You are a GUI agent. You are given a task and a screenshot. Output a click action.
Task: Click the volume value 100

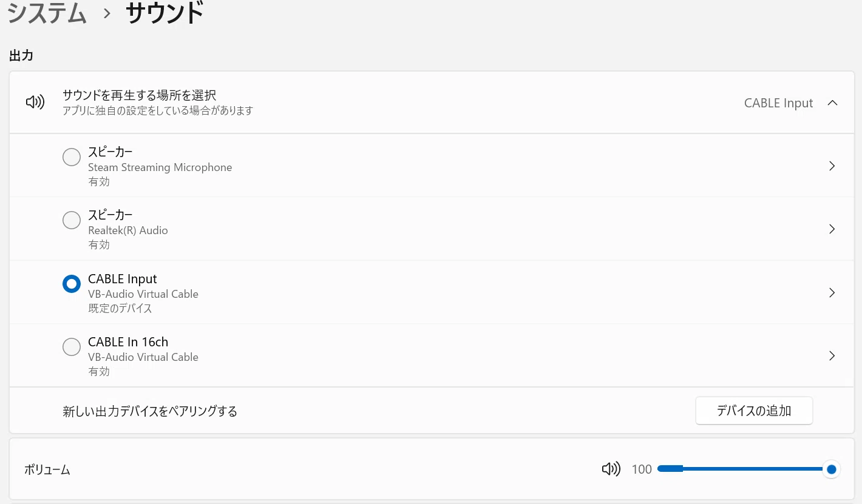(x=642, y=469)
